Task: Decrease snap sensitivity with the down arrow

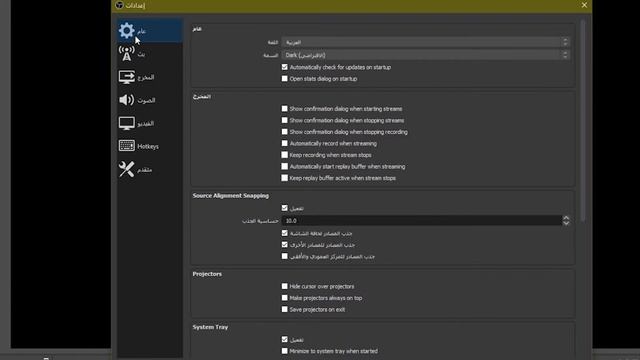Action: tap(566, 223)
